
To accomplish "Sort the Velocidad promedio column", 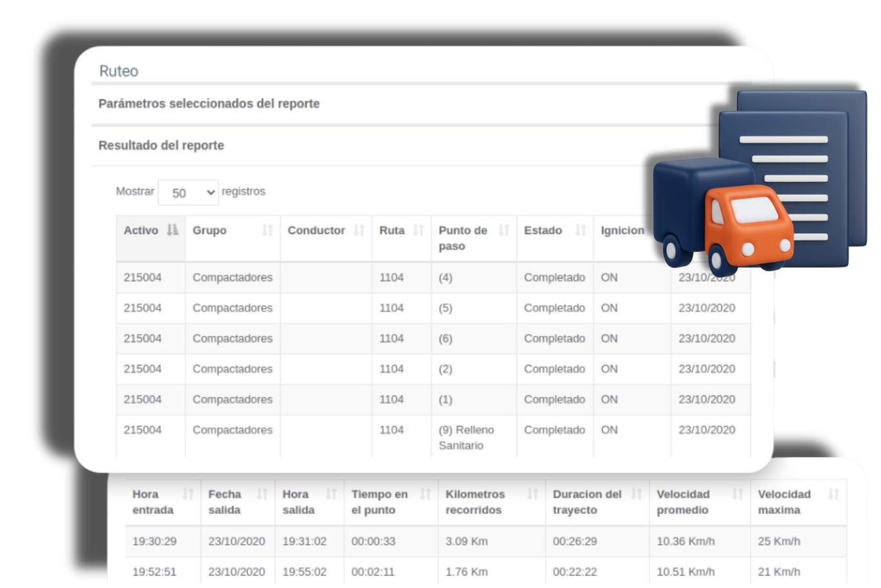I will pyautogui.click(x=736, y=494).
